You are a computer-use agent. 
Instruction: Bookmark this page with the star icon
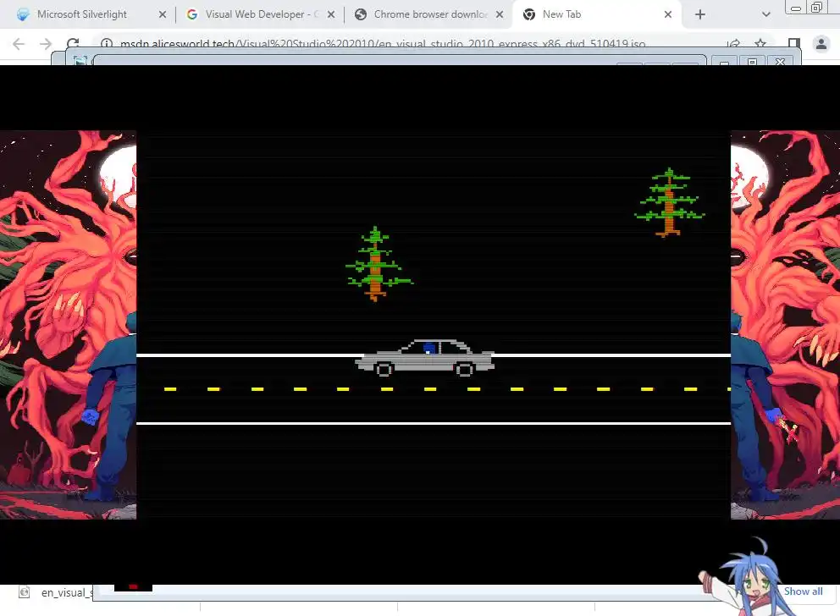click(x=760, y=44)
